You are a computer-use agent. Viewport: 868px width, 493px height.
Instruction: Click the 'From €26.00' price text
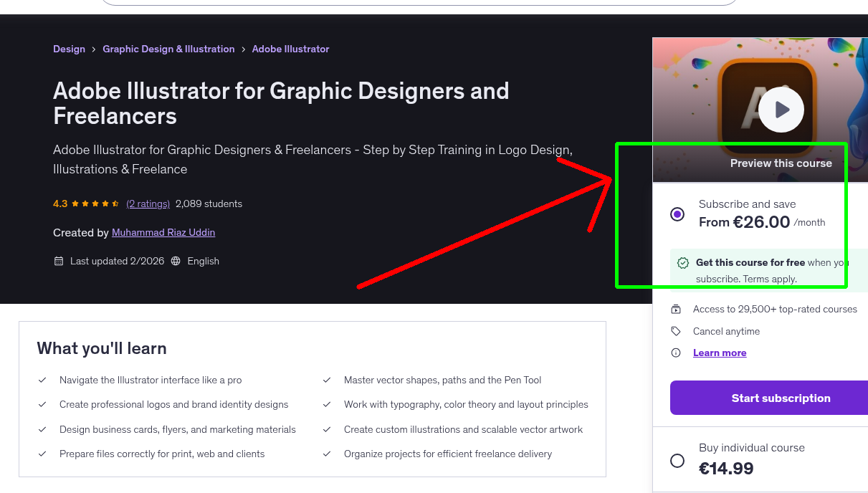(x=744, y=222)
